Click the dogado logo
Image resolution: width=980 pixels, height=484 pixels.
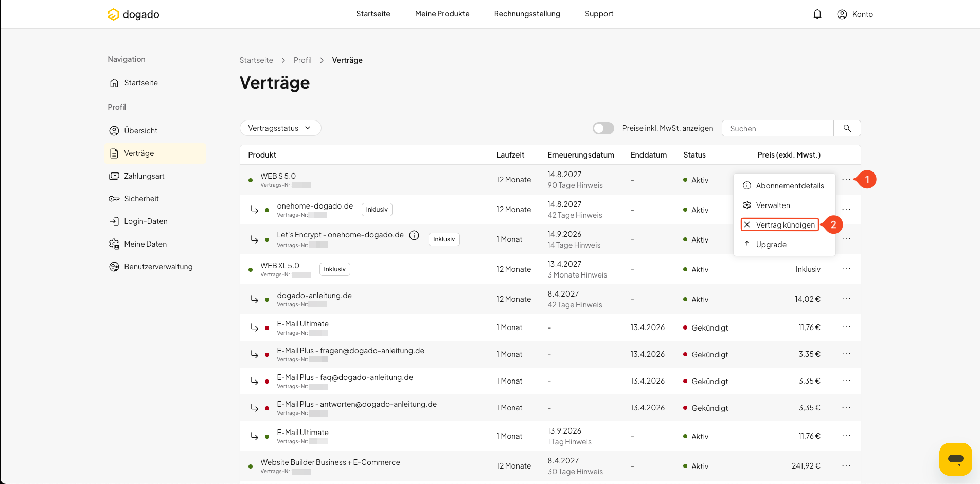pyautogui.click(x=133, y=14)
